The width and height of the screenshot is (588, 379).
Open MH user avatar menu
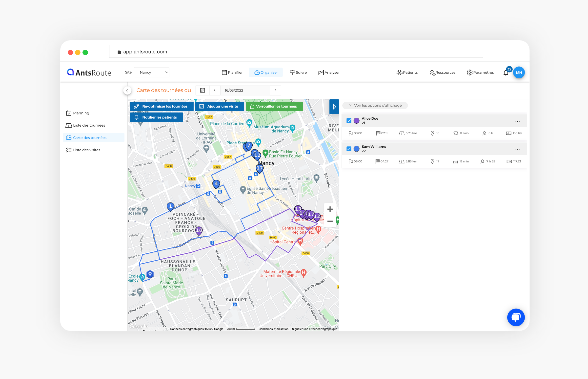(x=519, y=72)
